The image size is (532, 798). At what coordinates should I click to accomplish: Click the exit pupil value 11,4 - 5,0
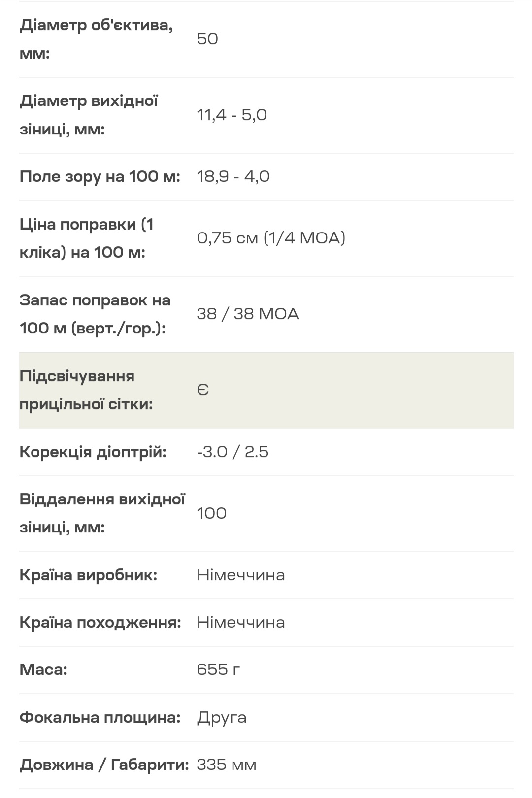click(x=232, y=115)
